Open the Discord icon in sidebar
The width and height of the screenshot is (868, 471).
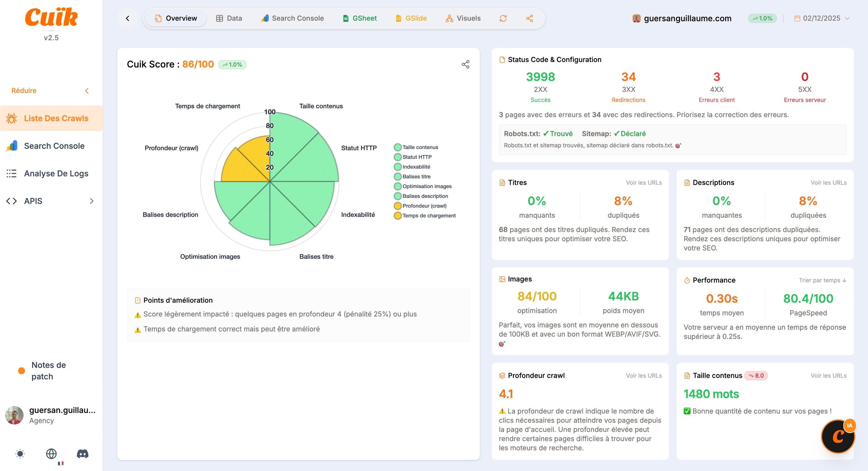[x=83, y=453]
